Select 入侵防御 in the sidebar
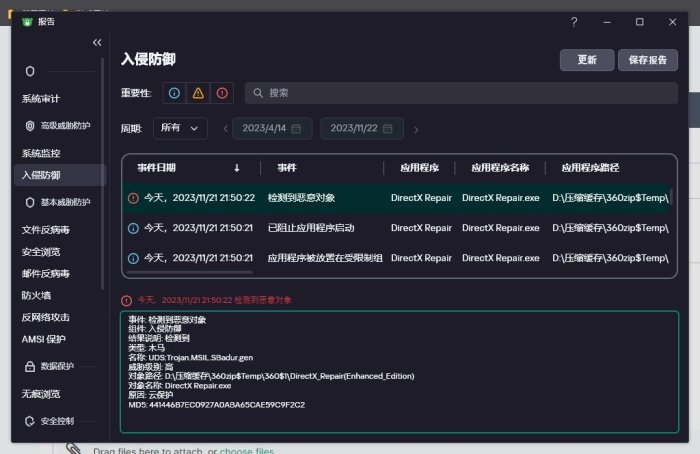Image resolution: width=700 pixels, height=454 pixels. point(60,175)
